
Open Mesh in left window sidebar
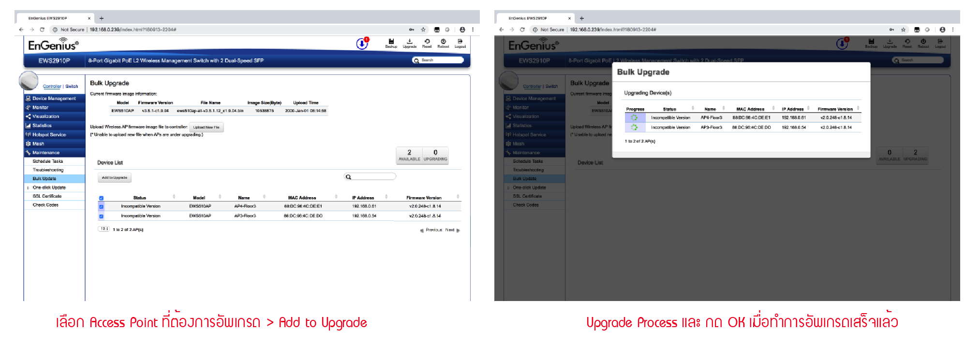pos(54,144)
